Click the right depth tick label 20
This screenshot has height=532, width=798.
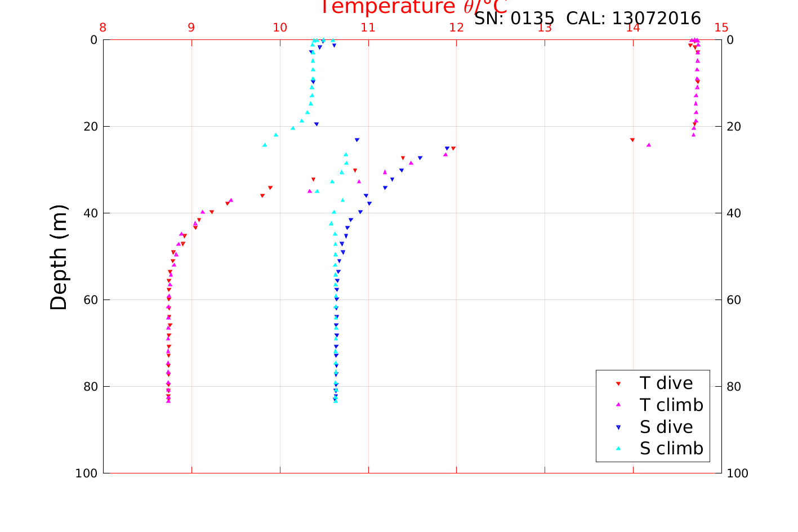point(734,127)
